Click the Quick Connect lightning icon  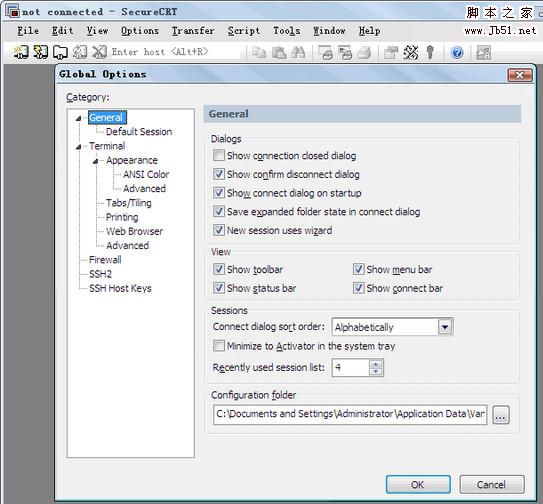click(41, 52)
